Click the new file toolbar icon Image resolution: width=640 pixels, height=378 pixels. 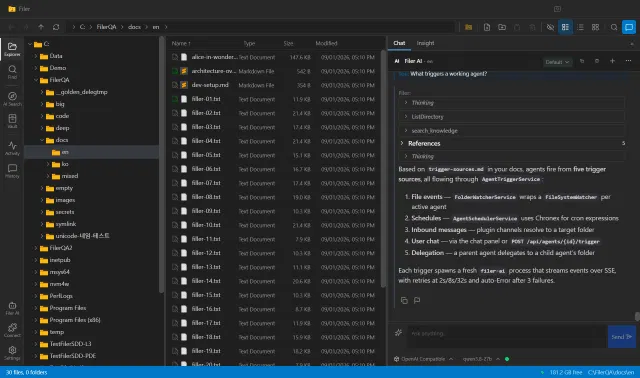487,27
